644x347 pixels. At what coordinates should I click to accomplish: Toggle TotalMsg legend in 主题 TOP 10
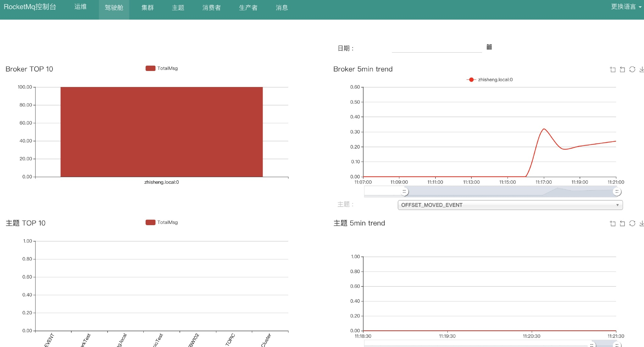[x=162, y=222]
